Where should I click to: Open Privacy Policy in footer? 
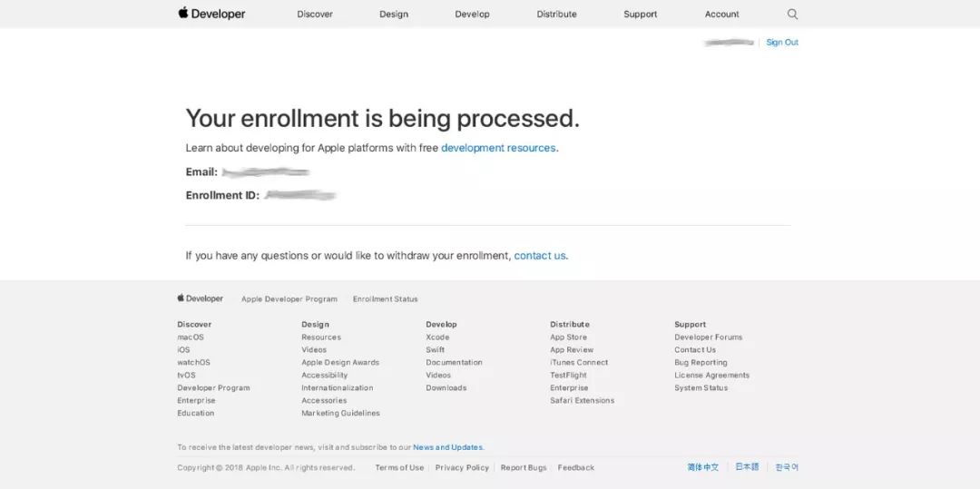(x=462, y=468)
